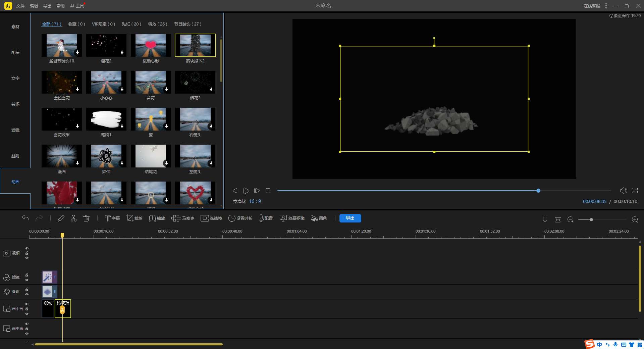The image size is (644, 349).
Task: Open the 马赛克 mosaic tool
Action: point(183,218)
